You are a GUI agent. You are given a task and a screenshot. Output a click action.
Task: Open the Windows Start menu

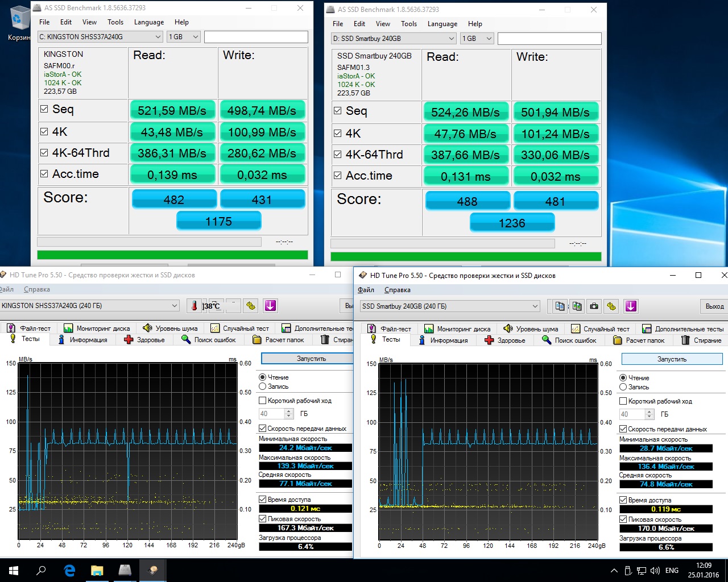pos(14,571)
